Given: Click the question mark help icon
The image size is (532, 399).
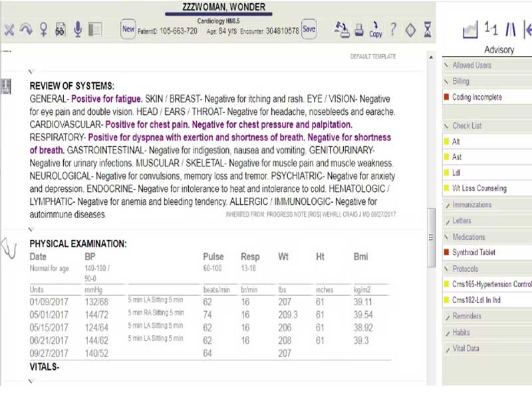Looking at the screenshot, I should click(393, 29).
